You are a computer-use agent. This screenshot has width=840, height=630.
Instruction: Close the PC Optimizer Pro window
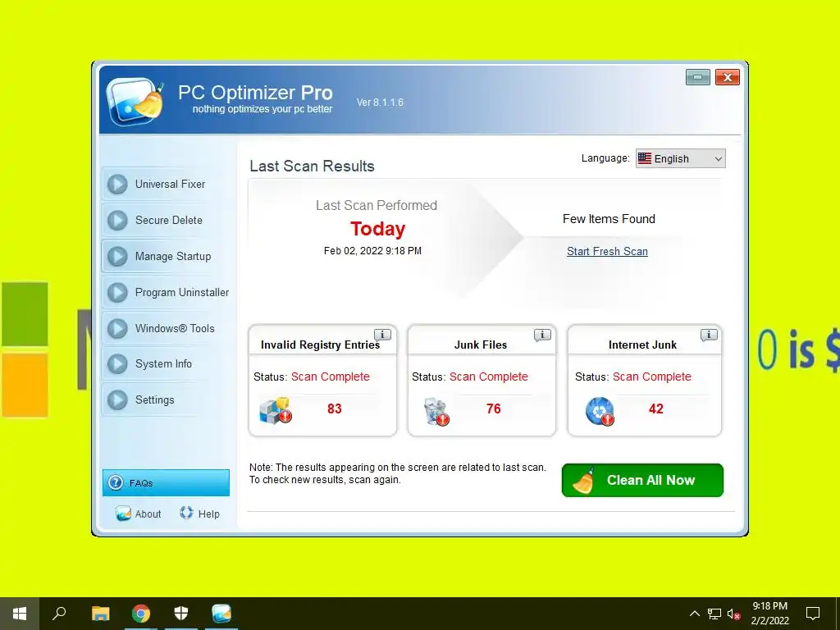pyautogui.click(x=728, y=77)
